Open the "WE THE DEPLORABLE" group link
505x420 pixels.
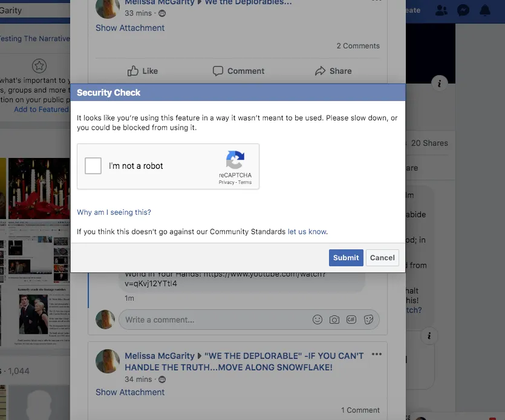click(244, 362)
